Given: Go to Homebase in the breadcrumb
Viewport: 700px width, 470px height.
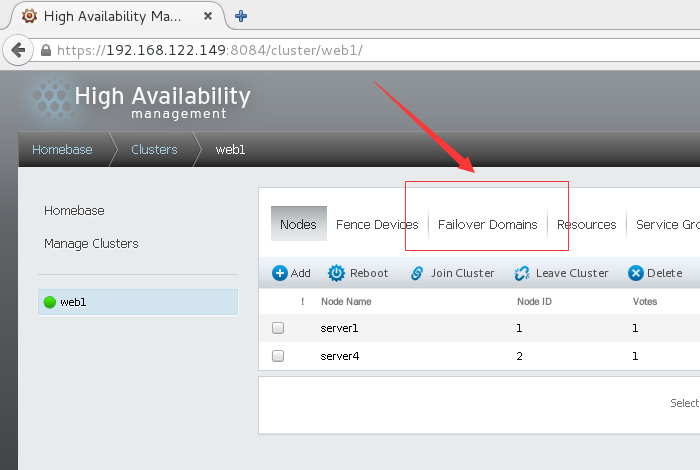Looking at the screenshot, I should click(x=62, y=150).
